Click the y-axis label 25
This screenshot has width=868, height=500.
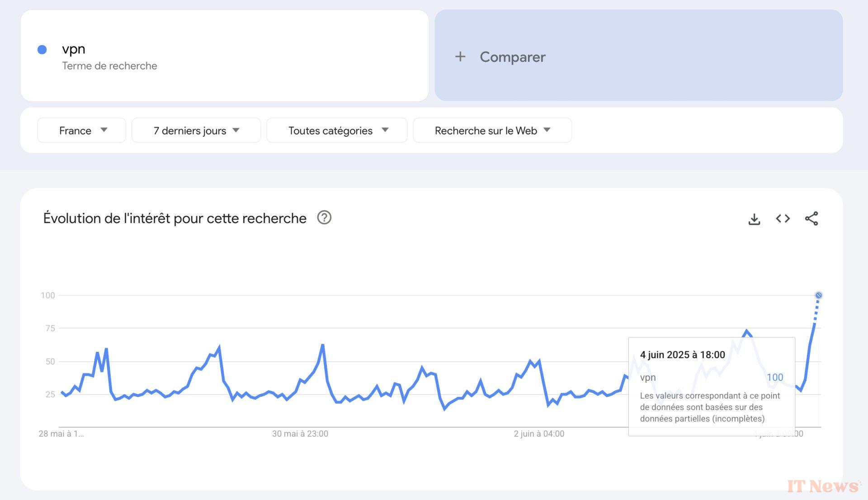pyautogui.click(x=50, y=394)
